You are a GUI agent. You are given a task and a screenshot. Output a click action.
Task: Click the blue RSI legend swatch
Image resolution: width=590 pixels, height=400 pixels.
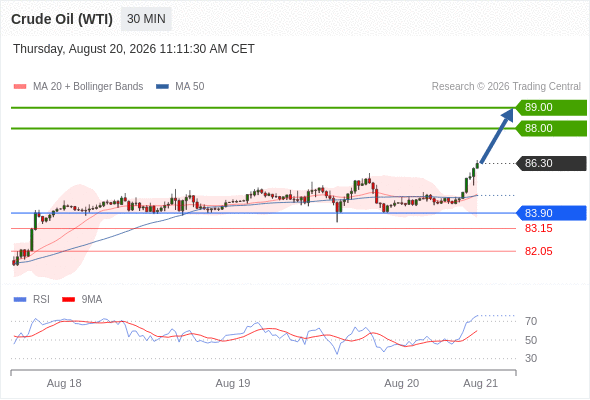[20, 300]
